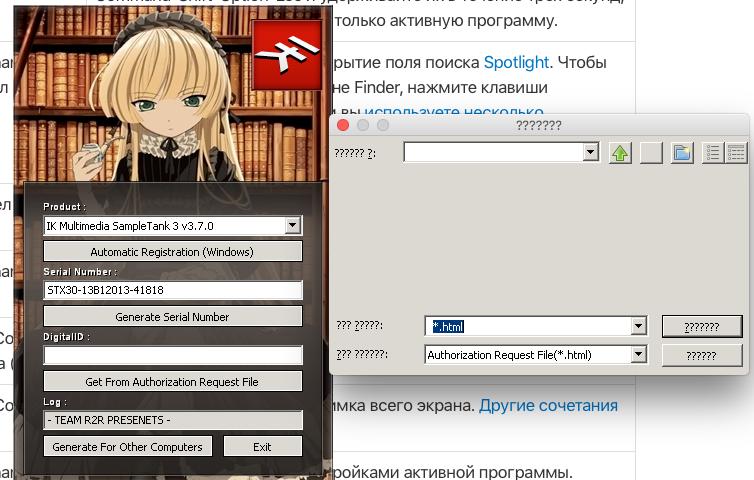Click Get From Authorization Request File

click(x=172, y=381)
